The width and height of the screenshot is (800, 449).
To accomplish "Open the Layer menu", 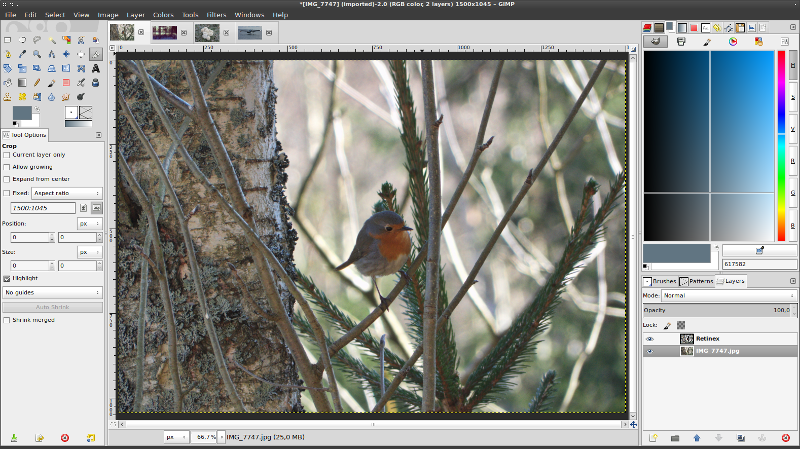I will 135,15.
